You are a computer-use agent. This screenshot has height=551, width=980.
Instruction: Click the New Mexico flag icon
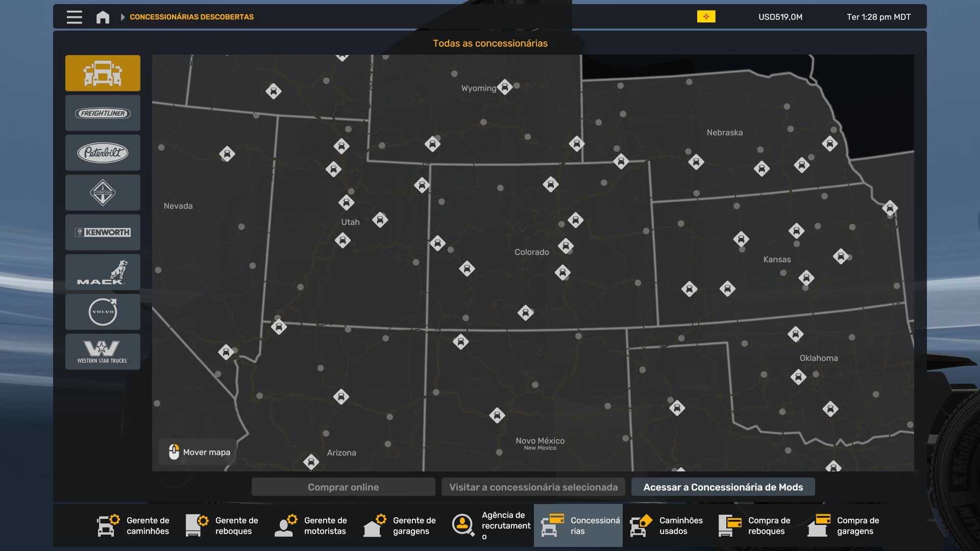(x=706, y=17)
